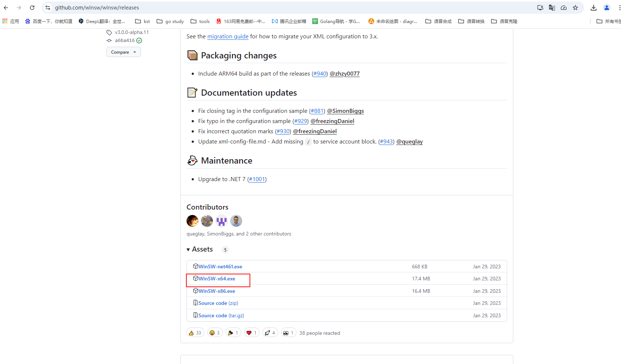The image size is (621, 364).
Task: Click the purple pixel contributor avatar
Action: click(222, 221)
